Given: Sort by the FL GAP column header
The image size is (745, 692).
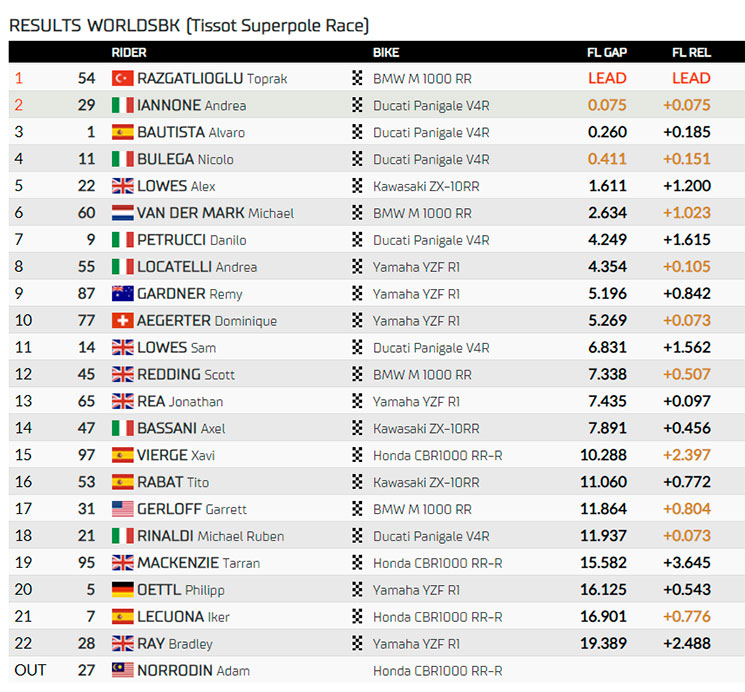Looking at the screenshot, I should click(x=607, y=52).
